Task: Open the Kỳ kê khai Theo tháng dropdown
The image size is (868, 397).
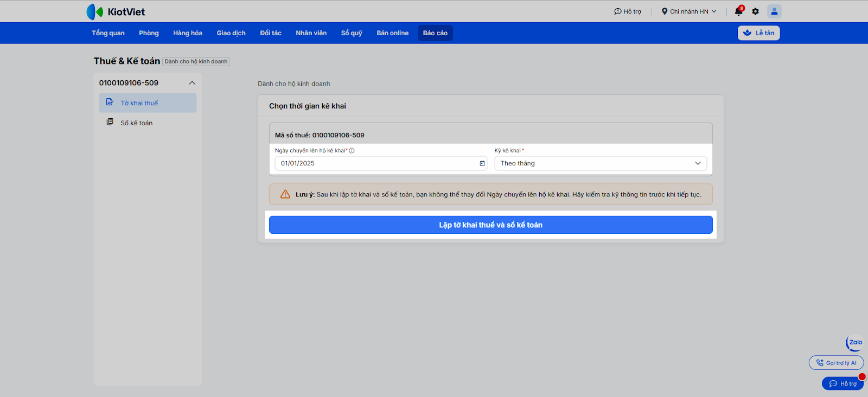Action: 601,163
